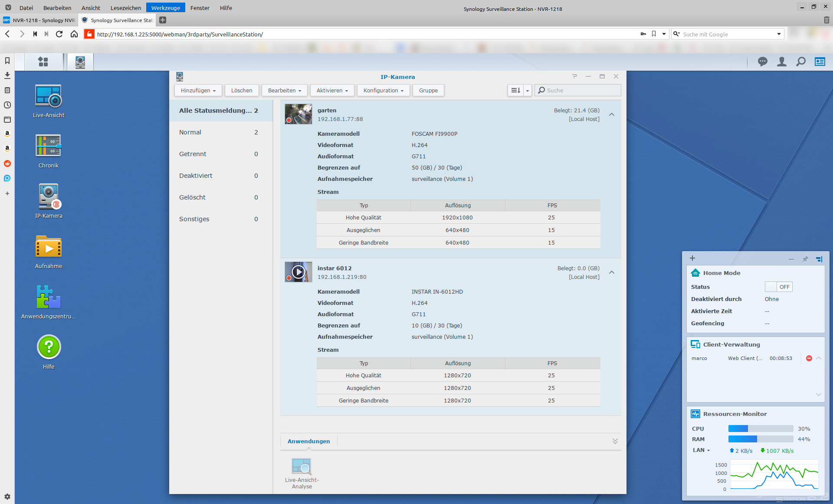The width and height of the screenshot is (833, 504).
Task: Open the Hilfe menu
Action: coord(226,8)
